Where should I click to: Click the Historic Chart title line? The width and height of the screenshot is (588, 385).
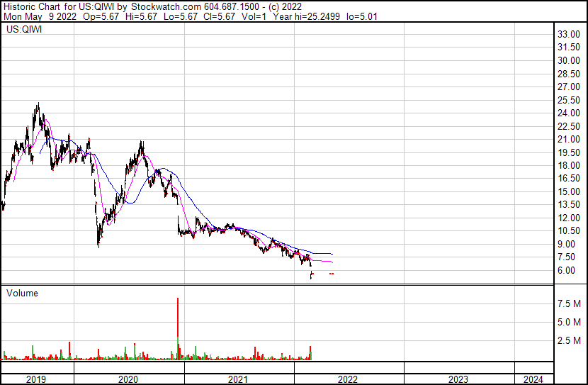[152, 6]
